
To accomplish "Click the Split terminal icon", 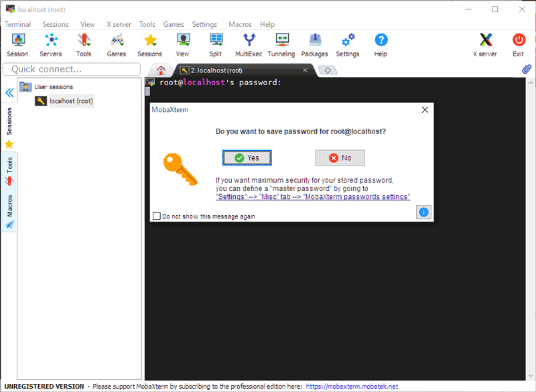I will (216, 44).
